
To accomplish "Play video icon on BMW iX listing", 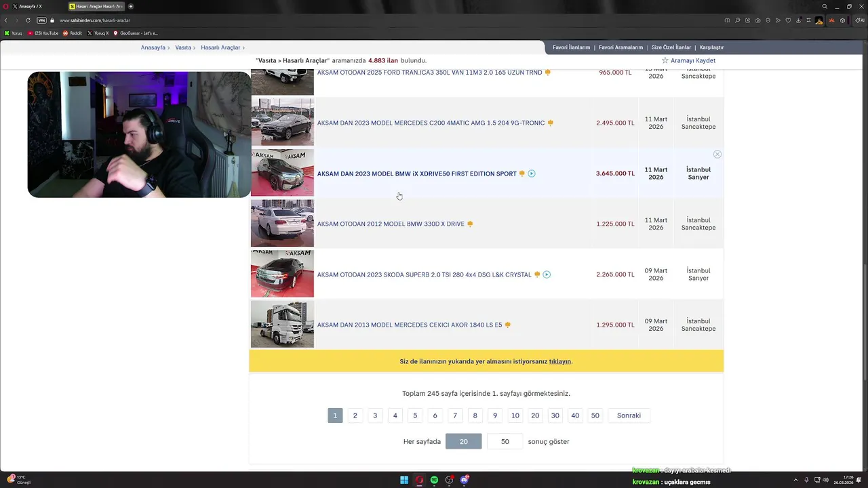I will (x=532, y=174).
